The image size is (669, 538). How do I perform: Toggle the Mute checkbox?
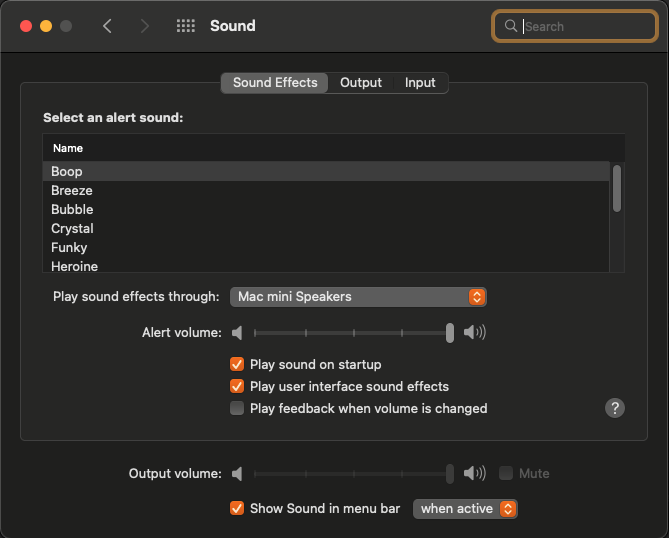pyautogui.click(x=506, y=473)
